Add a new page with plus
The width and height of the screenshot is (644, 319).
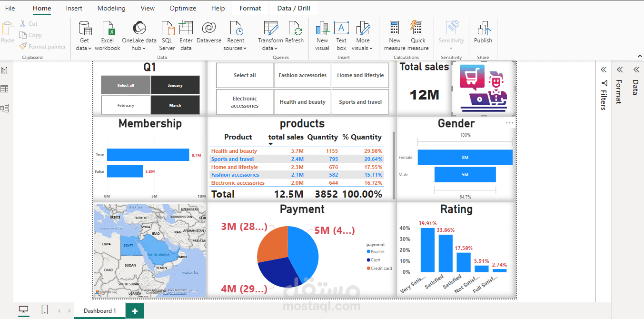135,311
